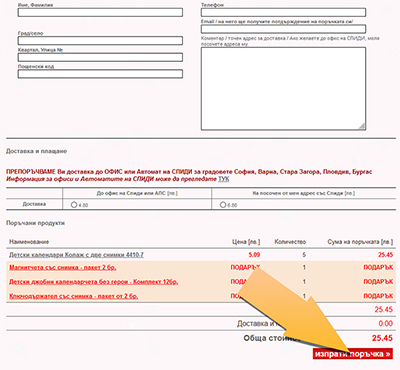Click the total value 25.45 in Обща стойност row
Viewport: 400px width, 370px height.
[382, 338]
